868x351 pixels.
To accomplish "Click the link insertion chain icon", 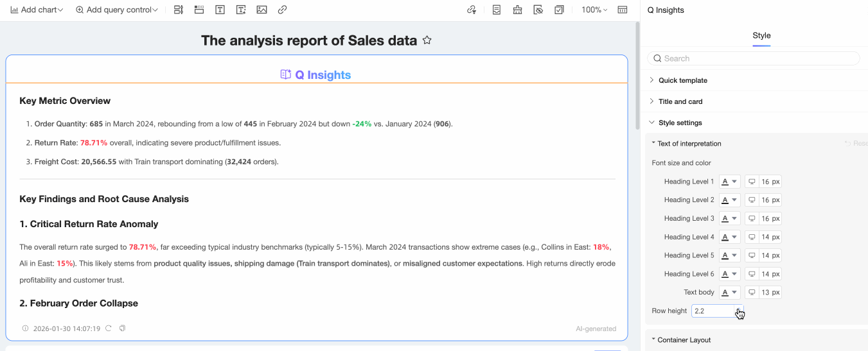I will click(x=282, y=10).
